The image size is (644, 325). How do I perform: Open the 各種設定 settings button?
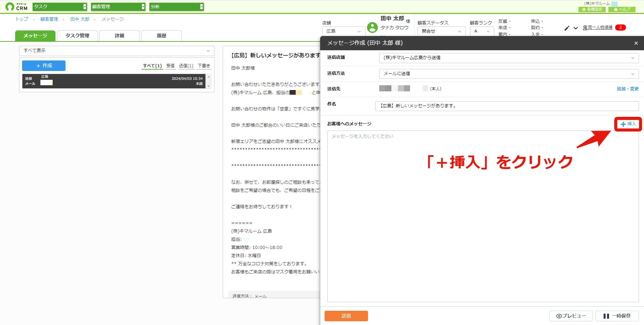[x=592, y=9]
